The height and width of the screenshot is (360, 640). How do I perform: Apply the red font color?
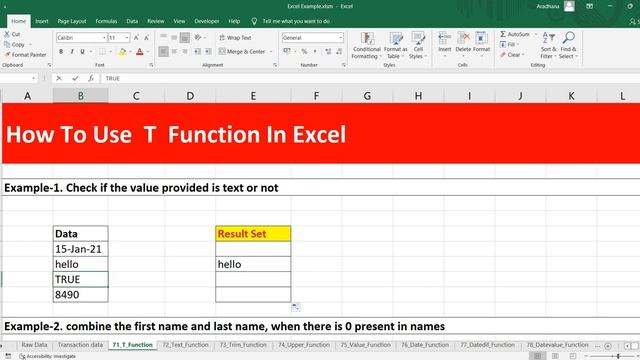point(140,52)
